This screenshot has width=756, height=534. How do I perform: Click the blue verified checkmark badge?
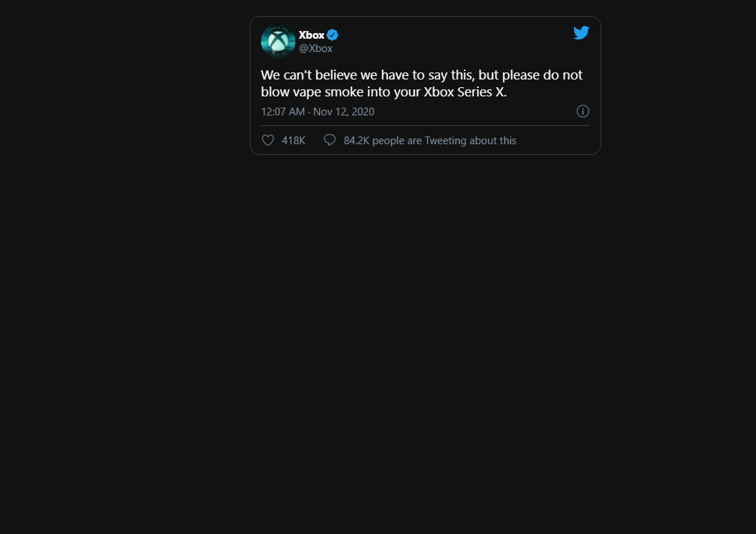pos(333,35)
